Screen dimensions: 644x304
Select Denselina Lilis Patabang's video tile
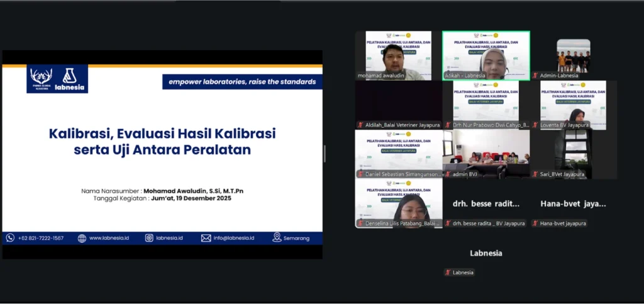point(398,203)
